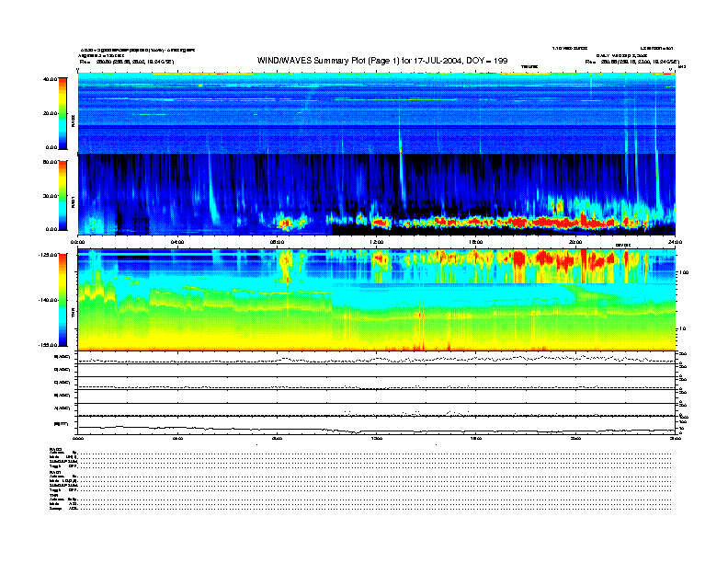Screen dimensions: 728x563
Task: Click the 04:00 time axis label
Action: click(177, 242)
